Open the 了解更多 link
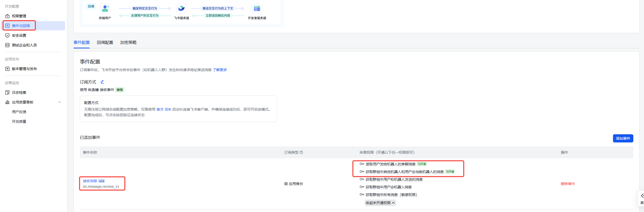Screen dimensions: 644x212 click(220, 70)
